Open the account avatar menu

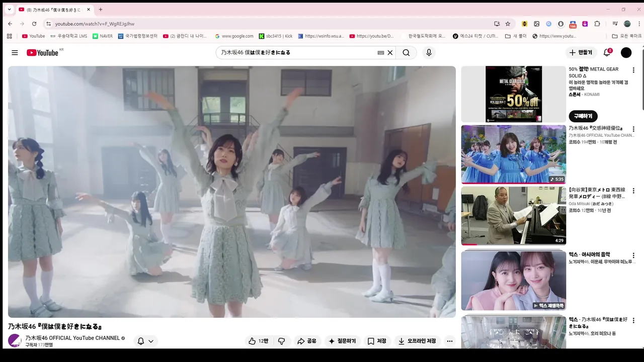coord(626,53)
